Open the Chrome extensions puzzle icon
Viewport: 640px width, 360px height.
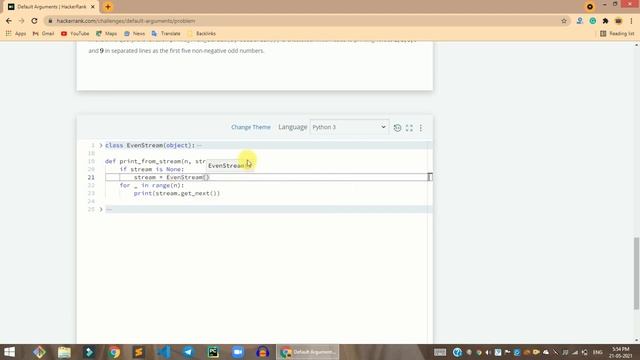tap(605, 21)
